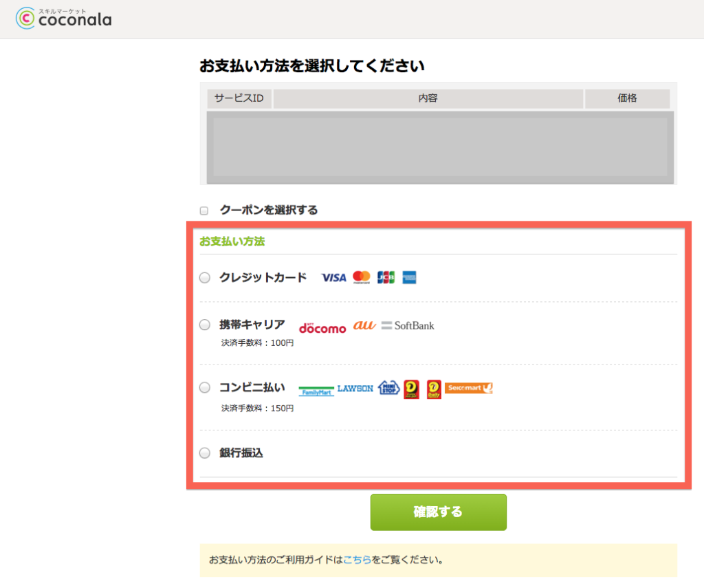Choose the 携帯キャリア payment option
Screen dimensions: 704x588
coord(205,325)
